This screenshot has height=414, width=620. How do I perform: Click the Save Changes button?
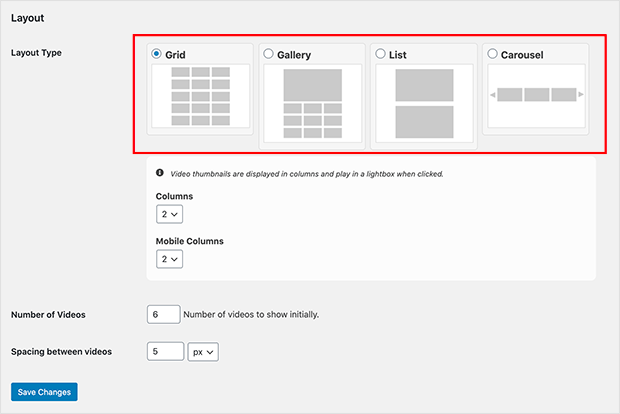[x=44, y=392]
